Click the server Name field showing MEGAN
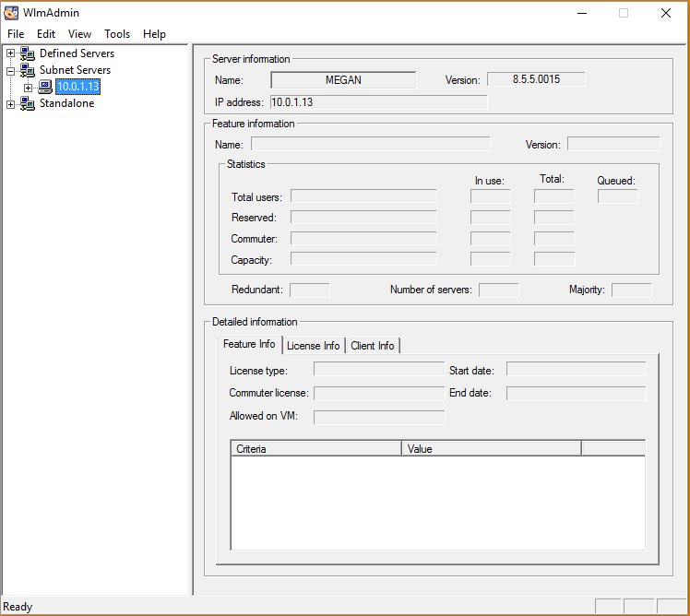690x616 pixels. pos(343,80)
